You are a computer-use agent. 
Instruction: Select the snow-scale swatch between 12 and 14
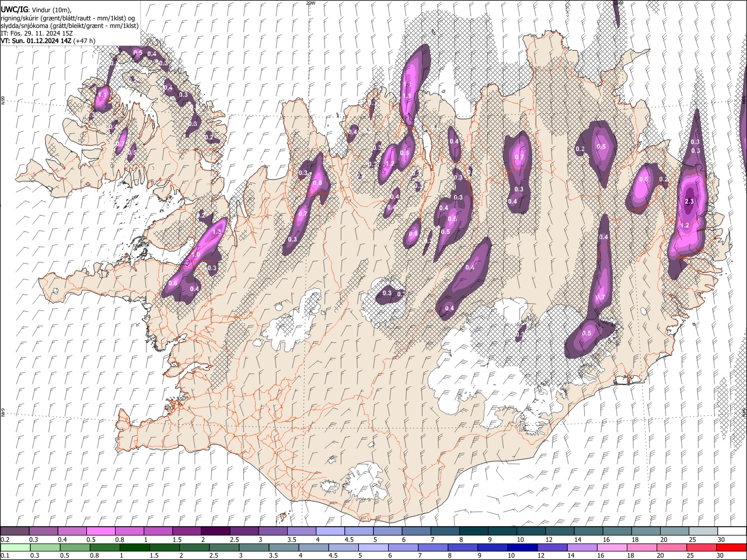point(559,531)
